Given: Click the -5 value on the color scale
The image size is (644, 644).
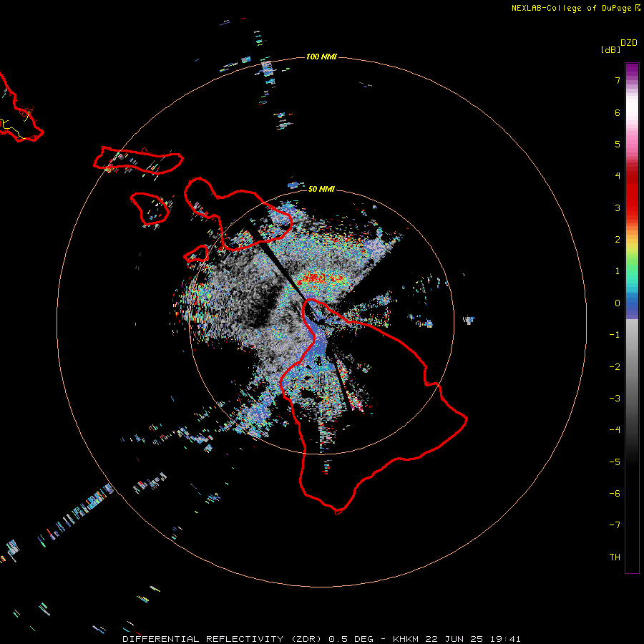Looking at the screenshot, I should point(615,462).
